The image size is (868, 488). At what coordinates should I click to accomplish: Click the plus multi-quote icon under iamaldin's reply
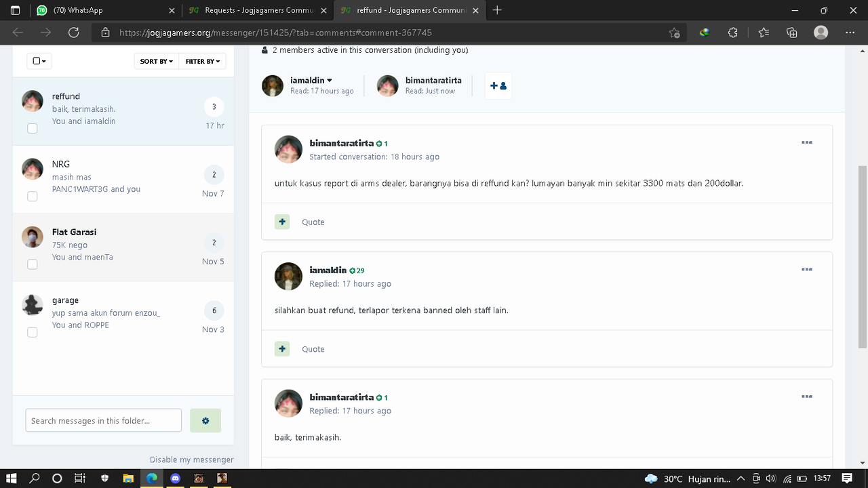282,348
